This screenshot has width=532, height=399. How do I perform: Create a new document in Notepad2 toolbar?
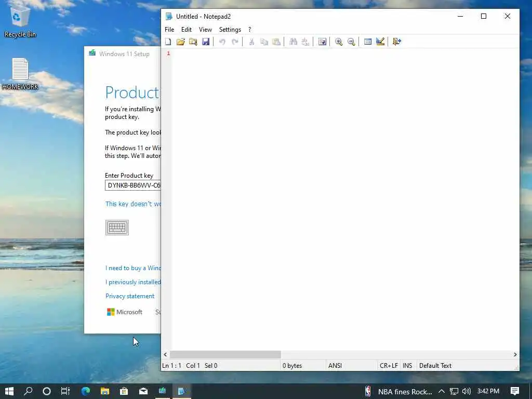pyautogui.click(x=168, y=42)
